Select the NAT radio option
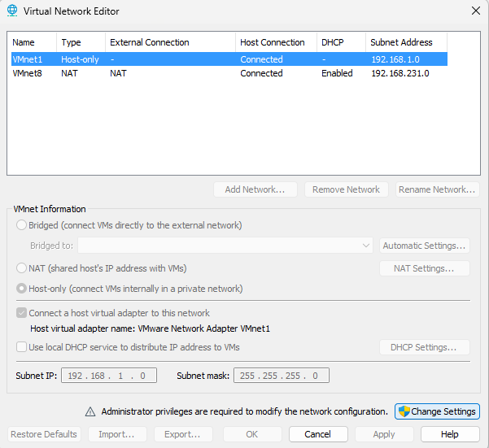Viewport: 489px width, 448px height. click(21, 268)
